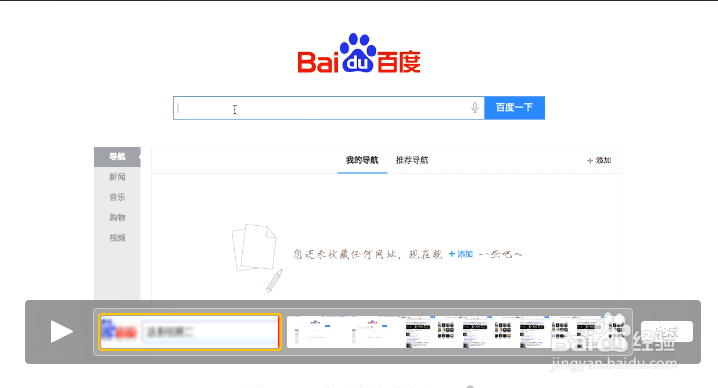Select the 视频 sidebar item
This screenshot has width=718, height=388.
click(117, 238)
